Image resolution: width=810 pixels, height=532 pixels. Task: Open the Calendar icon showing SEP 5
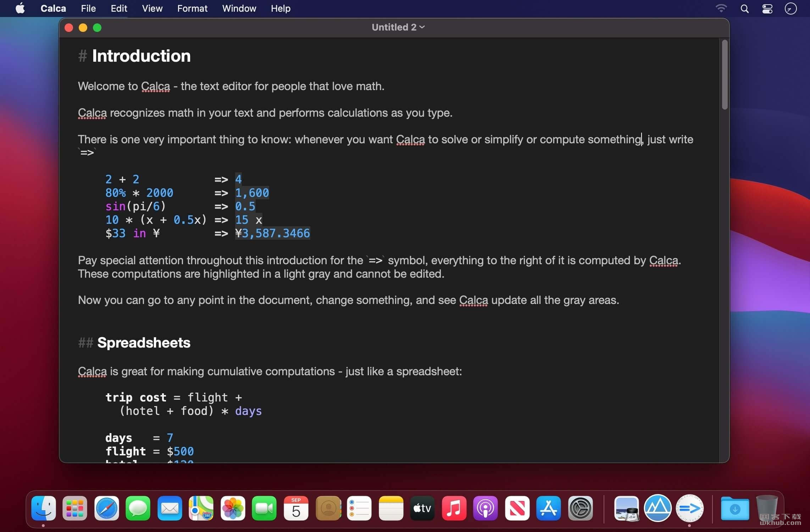pyautogui.click(x=296, y=508)
